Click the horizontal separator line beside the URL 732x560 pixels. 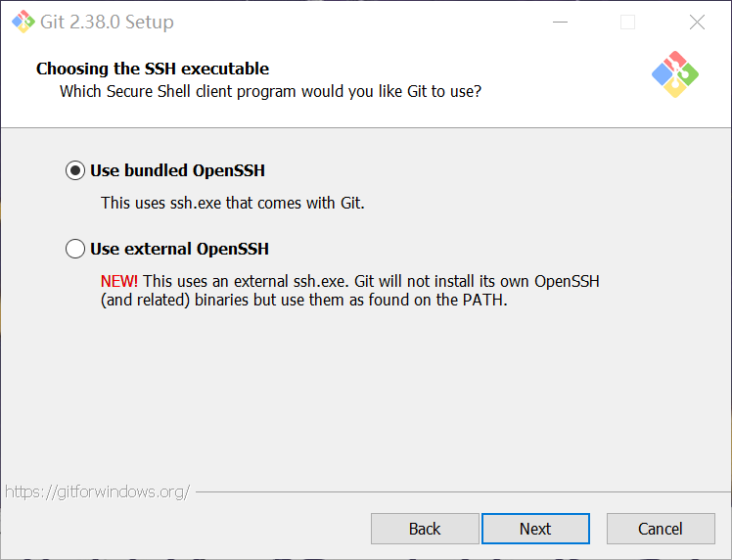pyautogui.click(x=464, y=491)
